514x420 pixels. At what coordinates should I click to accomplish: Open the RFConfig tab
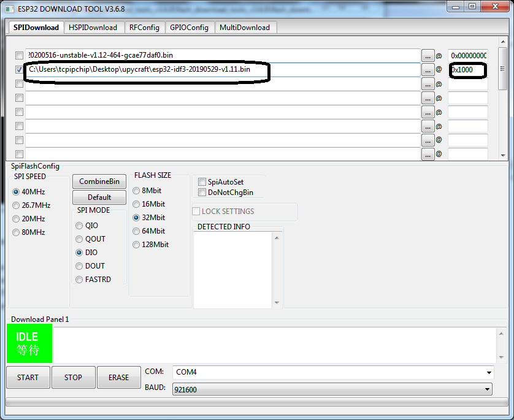coord(144,28)
